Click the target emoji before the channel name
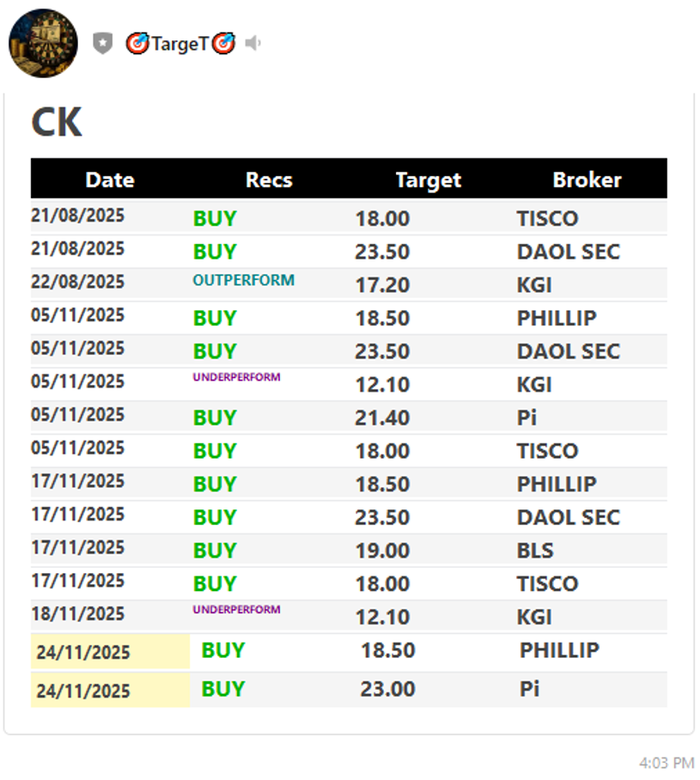 pyautogui.click(x=137, y=43)
